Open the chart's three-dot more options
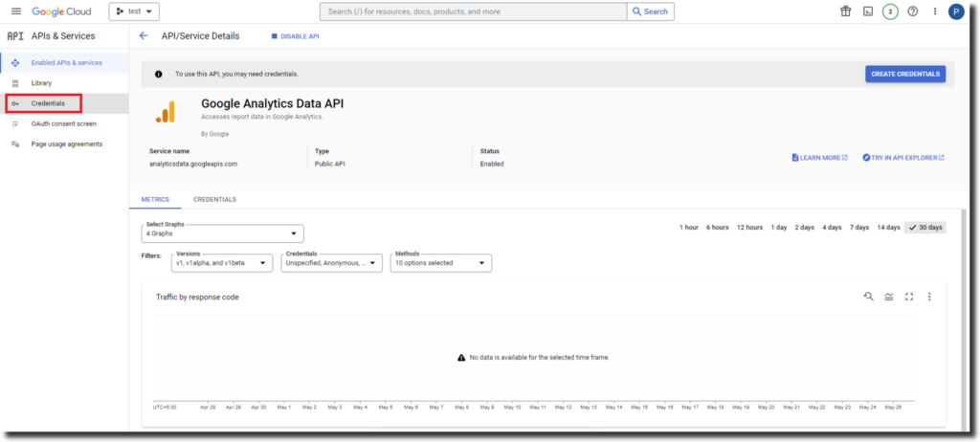Viewport: 980px width, 442px height. (929, 297)
